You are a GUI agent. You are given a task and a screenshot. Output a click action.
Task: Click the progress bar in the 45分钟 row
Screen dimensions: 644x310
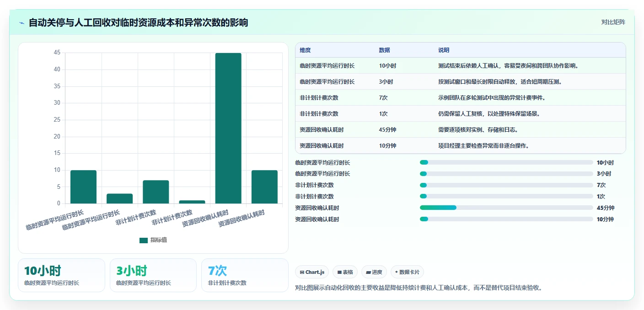506,208
